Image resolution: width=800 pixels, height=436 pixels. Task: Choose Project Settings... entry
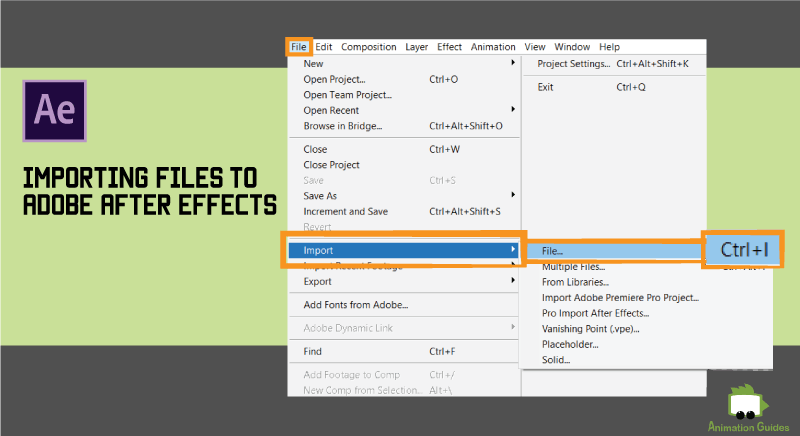614,64
